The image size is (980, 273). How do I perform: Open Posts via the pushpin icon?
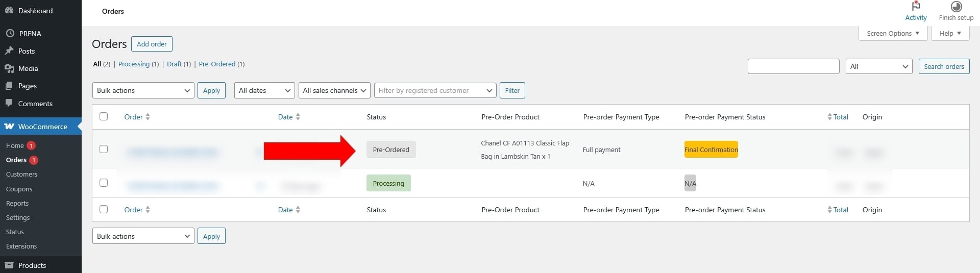[9, 51]
